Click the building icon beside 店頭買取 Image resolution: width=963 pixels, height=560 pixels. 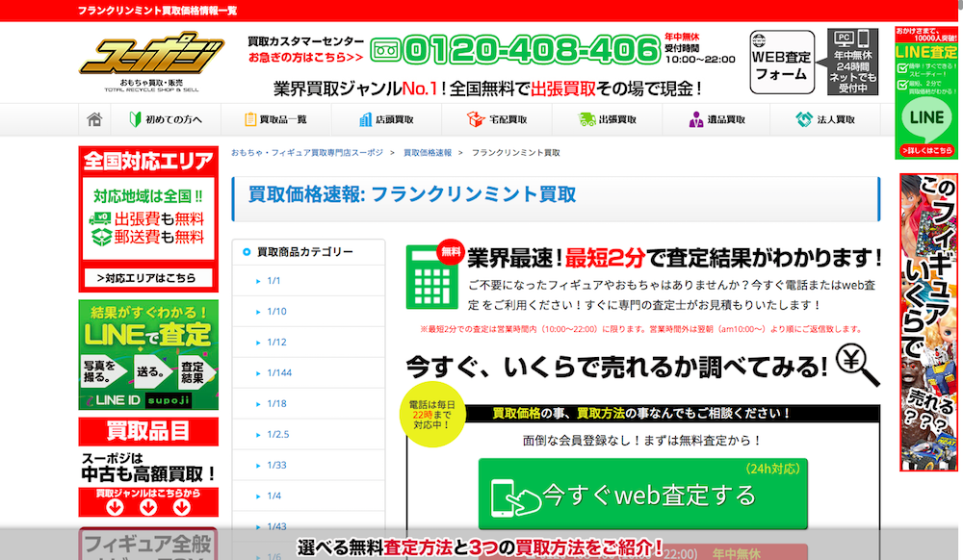pos(365,119)
